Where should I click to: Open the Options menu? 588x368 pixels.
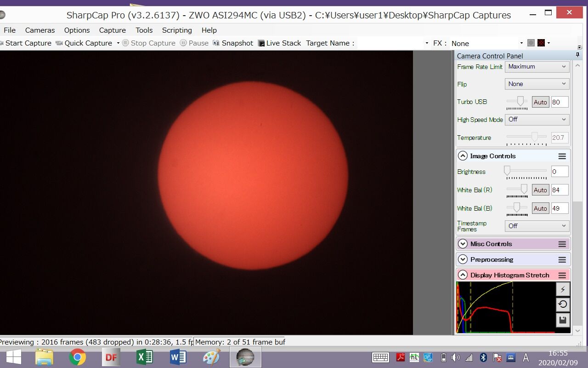[x=77, y=30]
